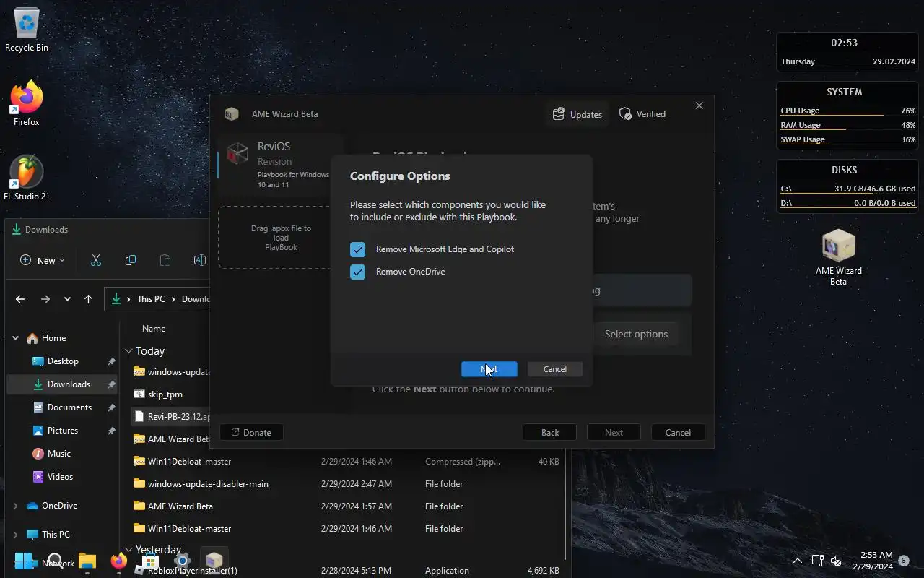The height and width of the screenshot is (578, 924).
Task: Click the AME Wizard title bar logo
Action: click(x=231, y=114)
